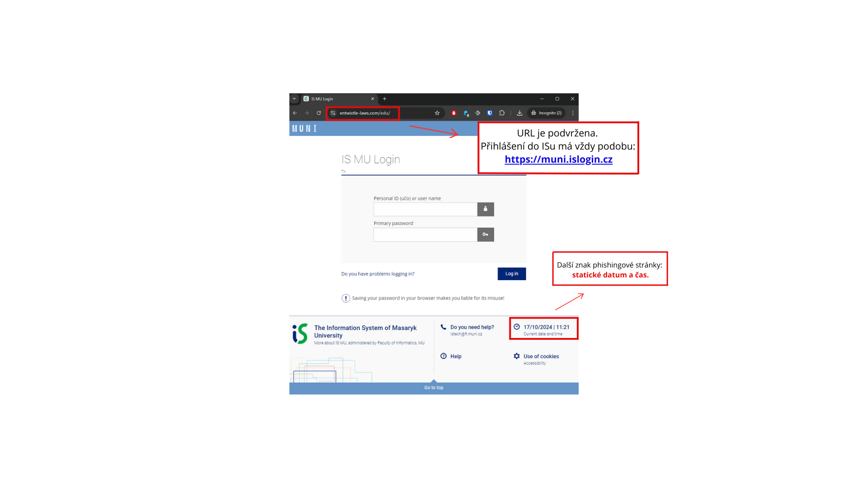Click the More about IS MU footer text
The image size is (868, 488).
(369, 343)
